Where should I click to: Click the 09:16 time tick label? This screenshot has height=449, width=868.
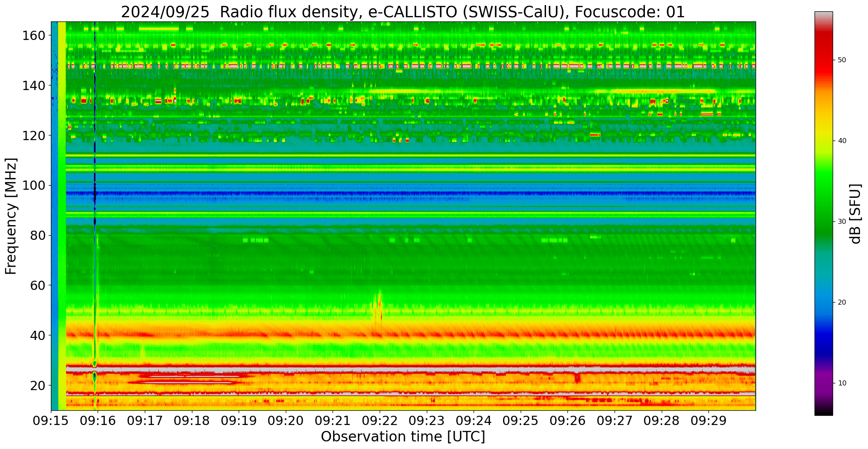pos(98,421)
